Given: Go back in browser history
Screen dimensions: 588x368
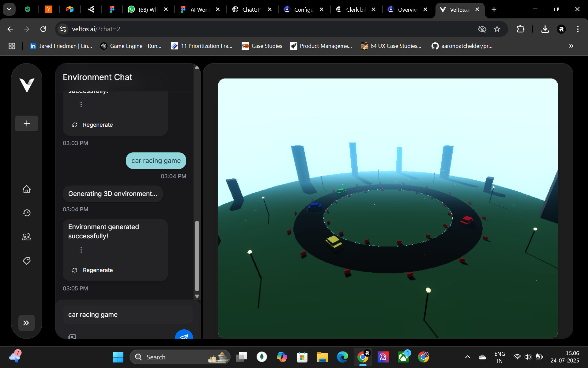Looking at the screenshot, I should [10, 29].
